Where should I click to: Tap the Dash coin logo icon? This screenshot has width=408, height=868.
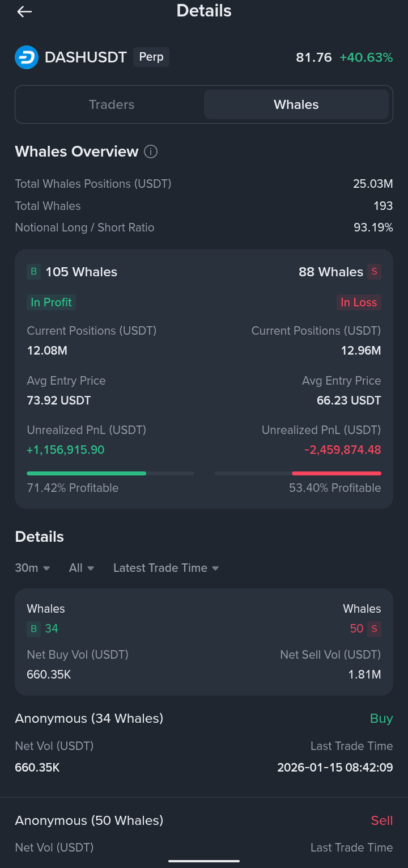pyautogui.click(x=27, y=57)
